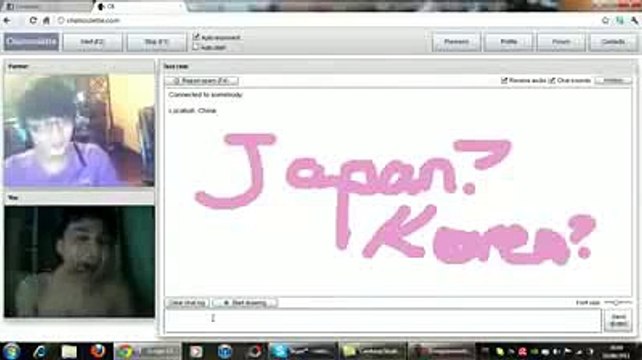Viewport: 642px width, 360px height.
Task: Toggle the Auto-reconnect checkbox
Action: (196, 37)
